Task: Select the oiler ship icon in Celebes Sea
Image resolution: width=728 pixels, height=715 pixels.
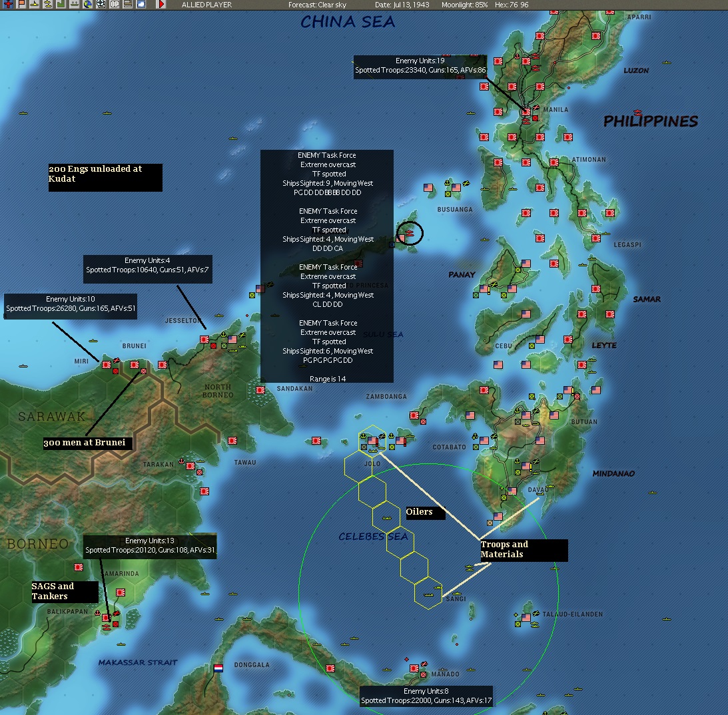Action: pos(387,518)
